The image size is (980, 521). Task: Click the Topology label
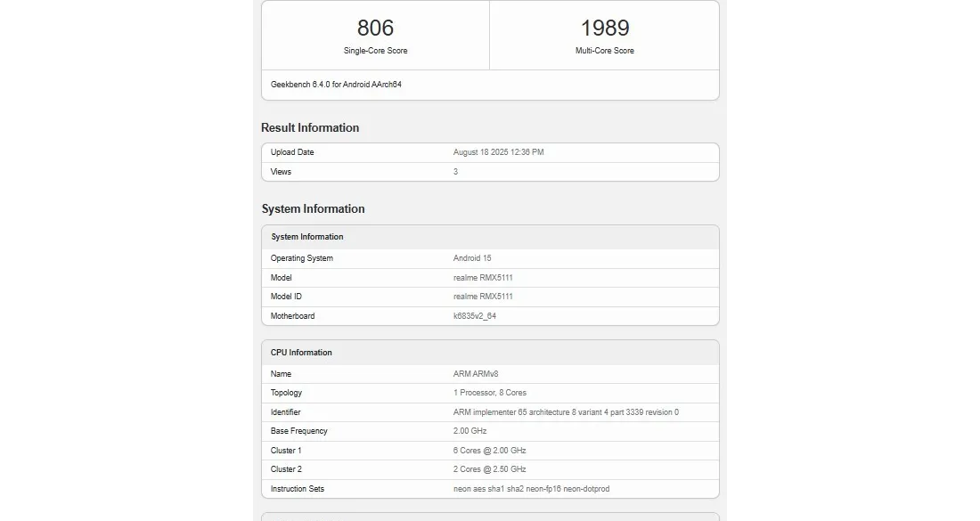coord(286,393)
